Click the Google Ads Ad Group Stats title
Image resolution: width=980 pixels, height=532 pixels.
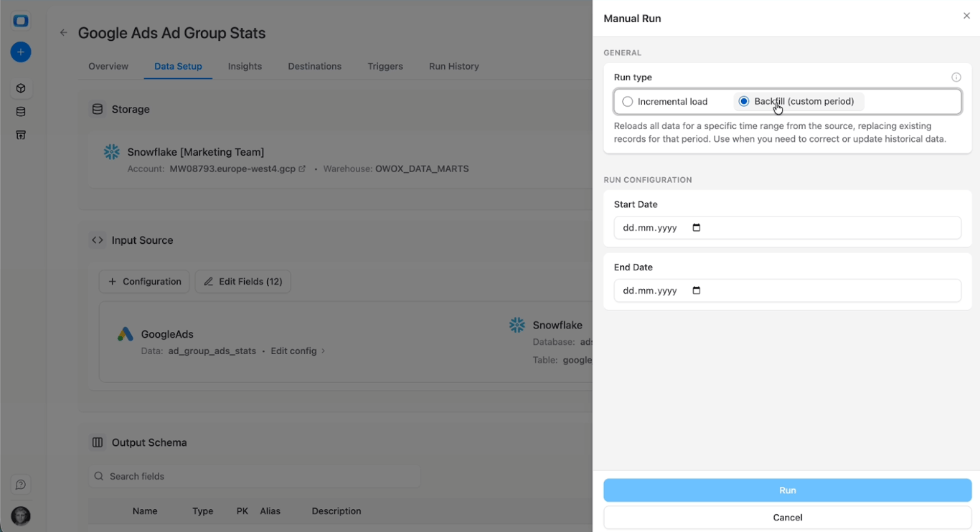[171, 33]
